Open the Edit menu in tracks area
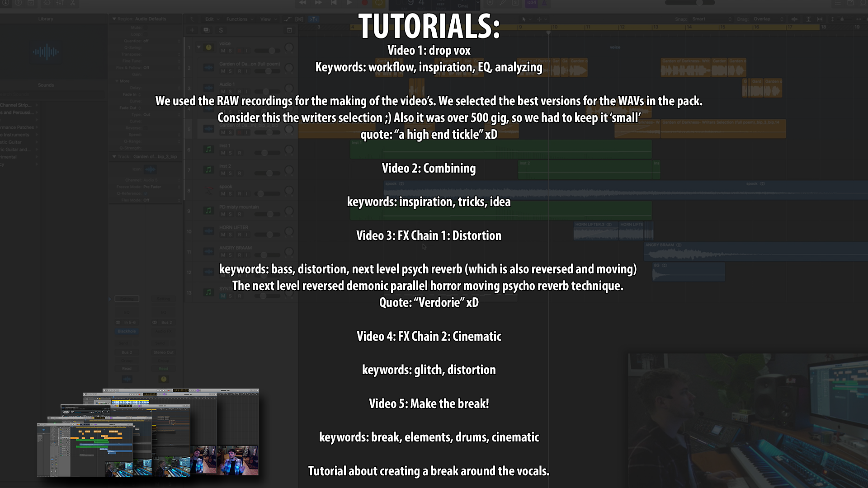Image resolution: width=868 pixels, height=488 pixels. click(x=212, y=19)
